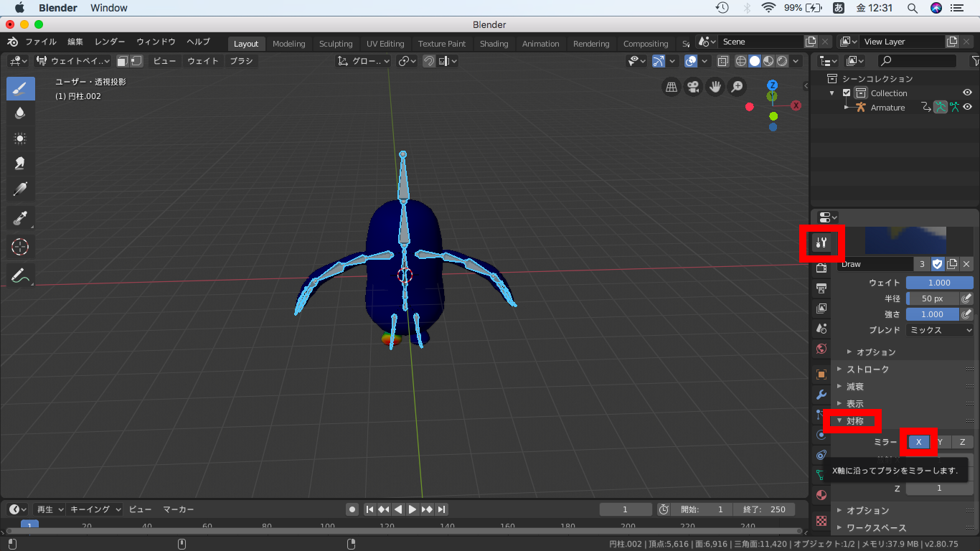Hide the Collection with eye icon
The height and width of the screenshot is (551, 980).
[x=967, y=93]
